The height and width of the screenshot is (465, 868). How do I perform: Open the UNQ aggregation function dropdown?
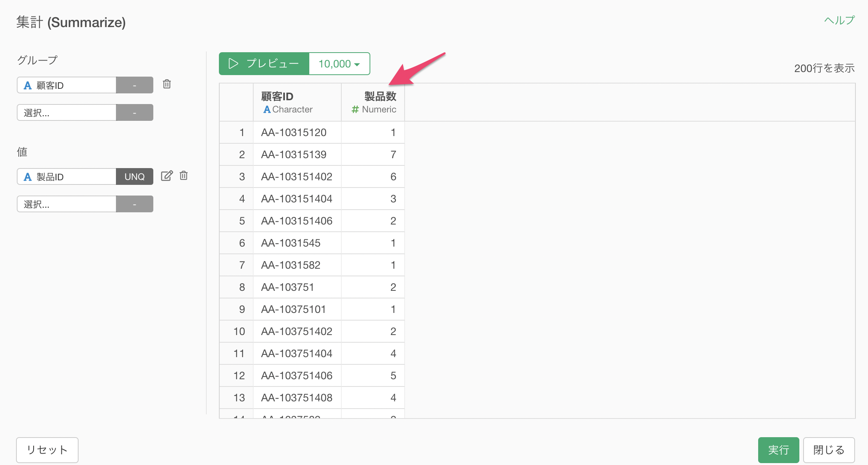coord(135,176)
